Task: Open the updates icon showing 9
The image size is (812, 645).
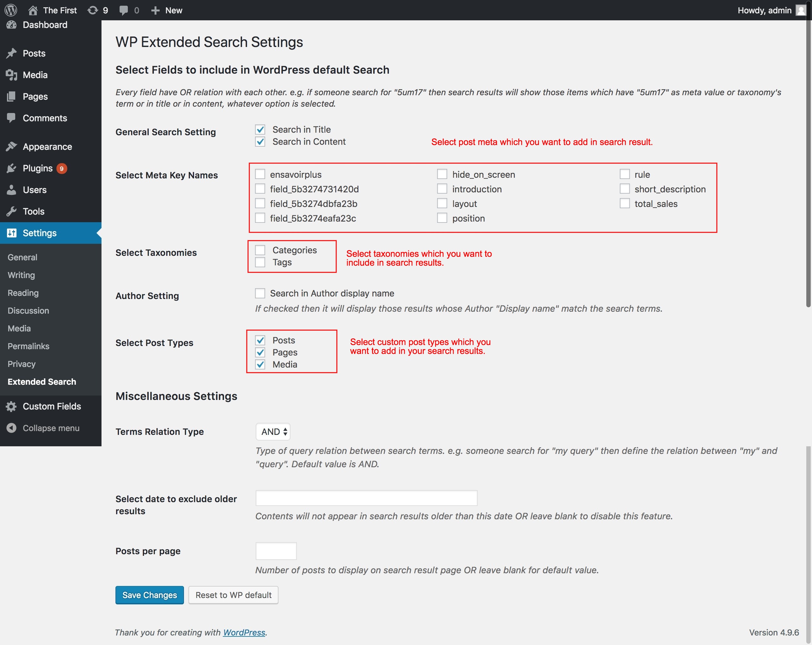Action: click(x=93, y=10)
